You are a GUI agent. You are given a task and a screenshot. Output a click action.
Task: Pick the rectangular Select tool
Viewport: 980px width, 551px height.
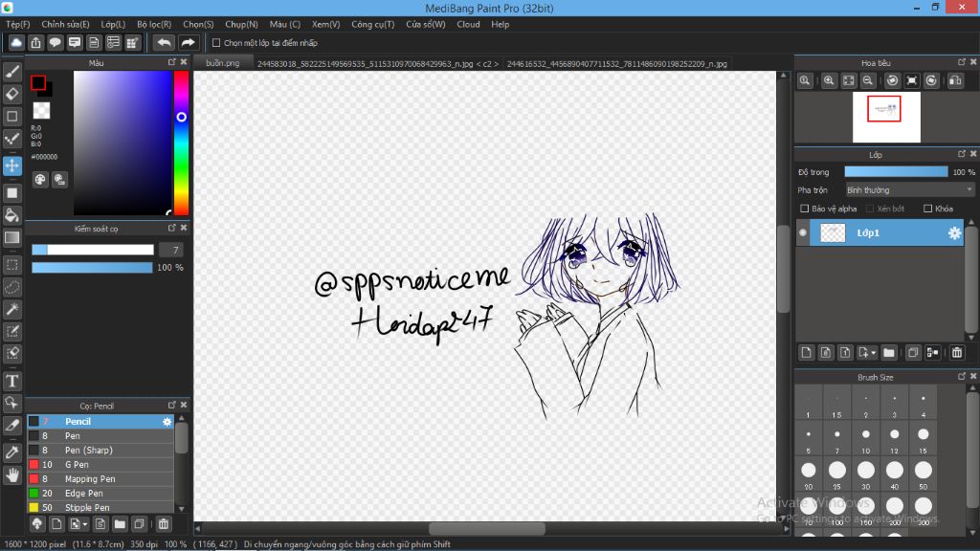pyautogui.click(x=11, y=265)
